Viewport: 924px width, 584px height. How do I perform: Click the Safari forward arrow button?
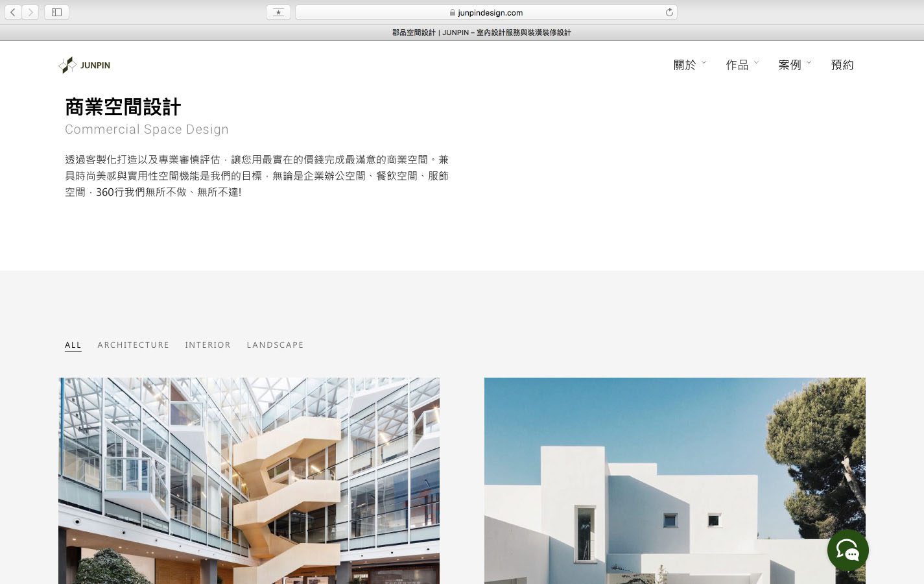[30, 12]
